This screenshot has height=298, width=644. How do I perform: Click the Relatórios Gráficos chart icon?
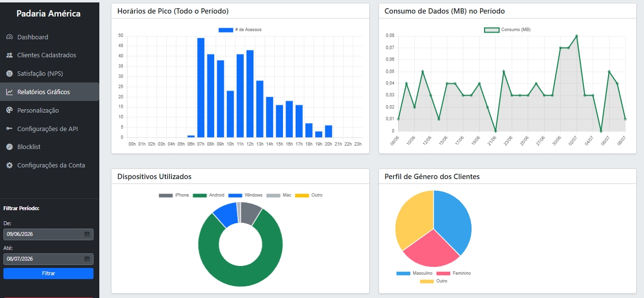[x=9, y=92]
